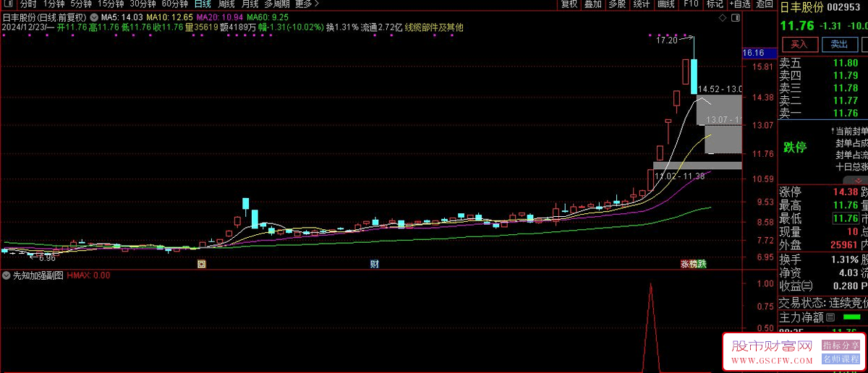Click the 名师课程 link
Viewport: 868px width, 373px height.
coord(842,359)
